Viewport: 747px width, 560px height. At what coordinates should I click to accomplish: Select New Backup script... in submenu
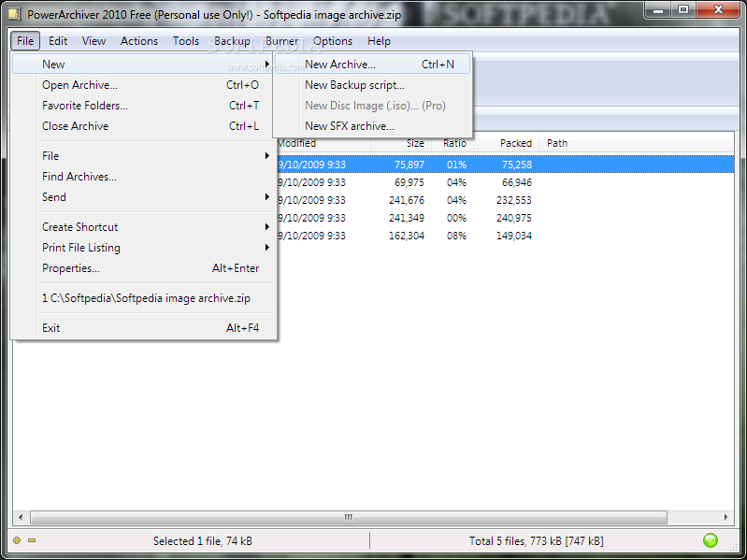372,85
